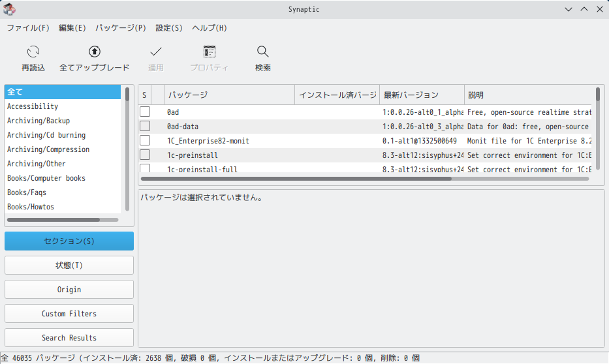Click the パッケージは選択されていません message

pyautogui.click(x=202, y=198)
